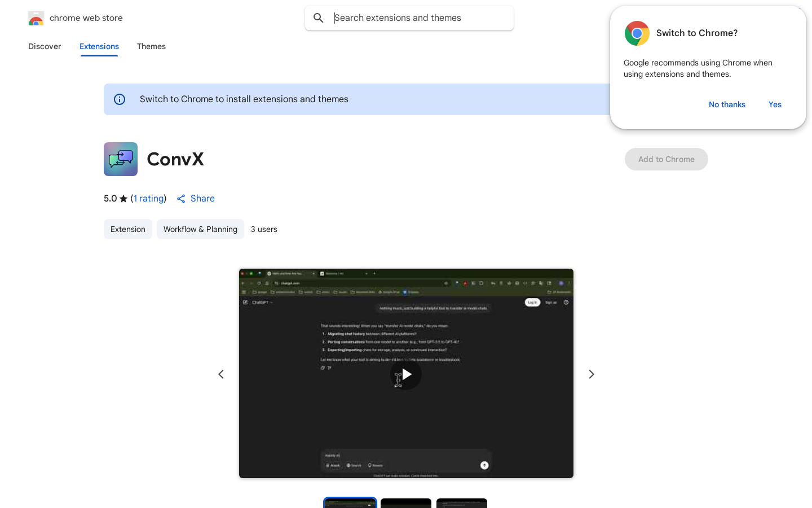Click the 'Switch to Chrome to install' banner text
Screen dimensions: 812x508
click(244, 99)
